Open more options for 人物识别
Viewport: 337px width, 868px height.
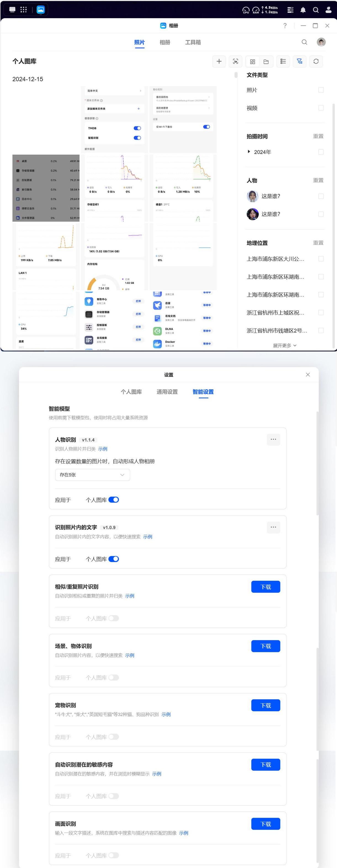273,440
